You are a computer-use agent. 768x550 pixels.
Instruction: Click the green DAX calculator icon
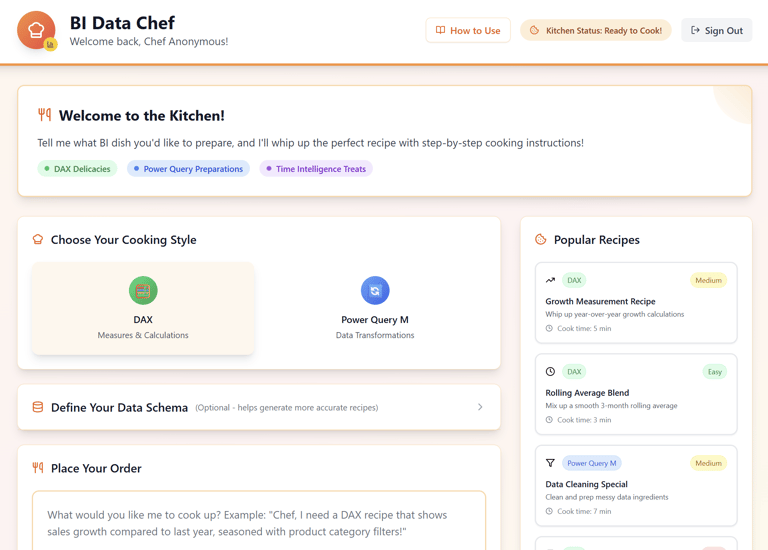pos(143,290)
